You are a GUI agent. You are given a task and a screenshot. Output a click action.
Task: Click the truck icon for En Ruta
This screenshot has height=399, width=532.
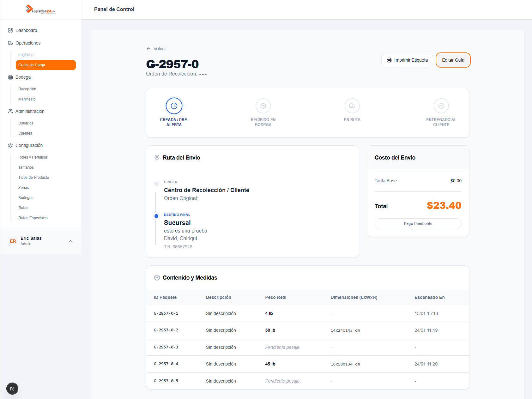click(x=352, y=106)
